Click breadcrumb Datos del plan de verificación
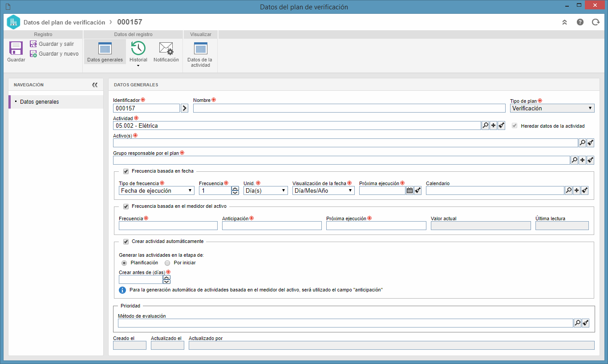Viewport: 608px width, 364px height. point(65,22)
